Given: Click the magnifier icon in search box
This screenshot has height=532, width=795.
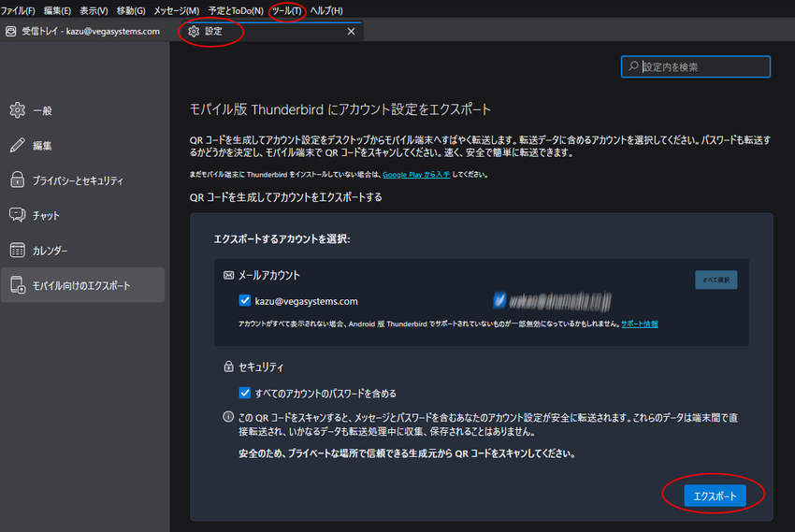Looking at the screenshot, I should (x=633, y=66).
